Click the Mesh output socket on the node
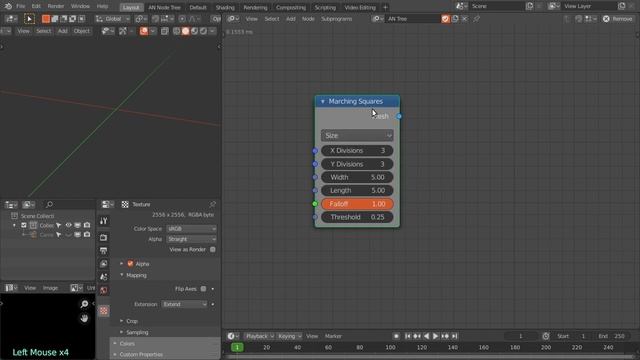The height and width of the screenshot is (360, 640). [399, 116]
